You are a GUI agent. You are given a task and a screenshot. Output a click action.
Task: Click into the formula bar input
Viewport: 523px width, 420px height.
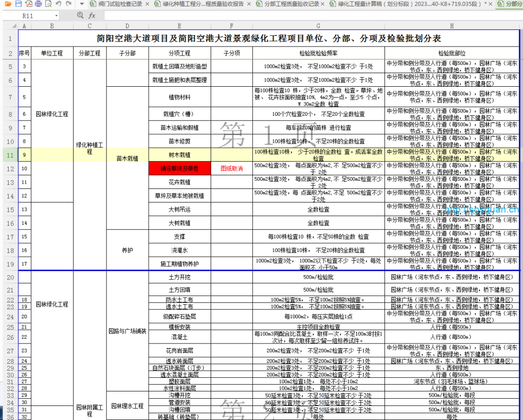313,16
